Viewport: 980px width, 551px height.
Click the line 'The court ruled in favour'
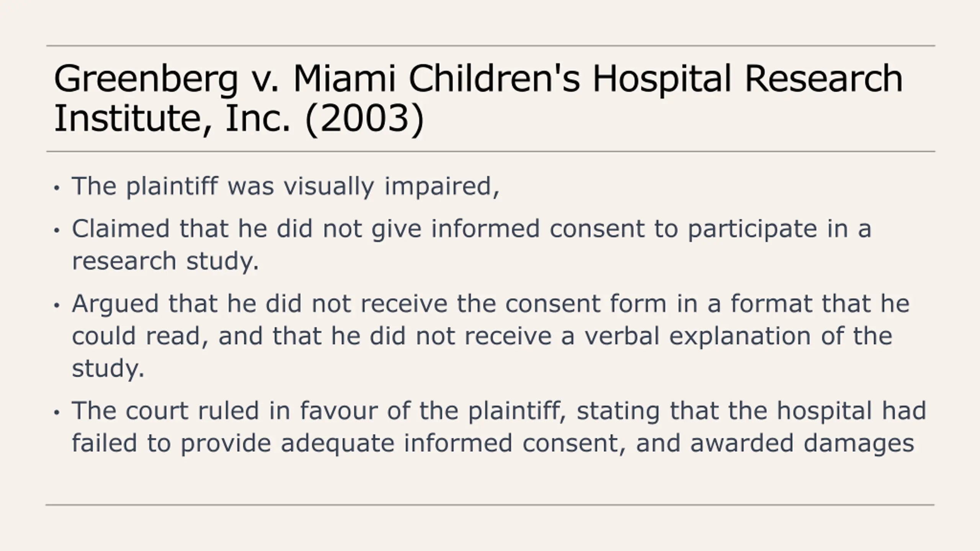click(x=499, y=411)
